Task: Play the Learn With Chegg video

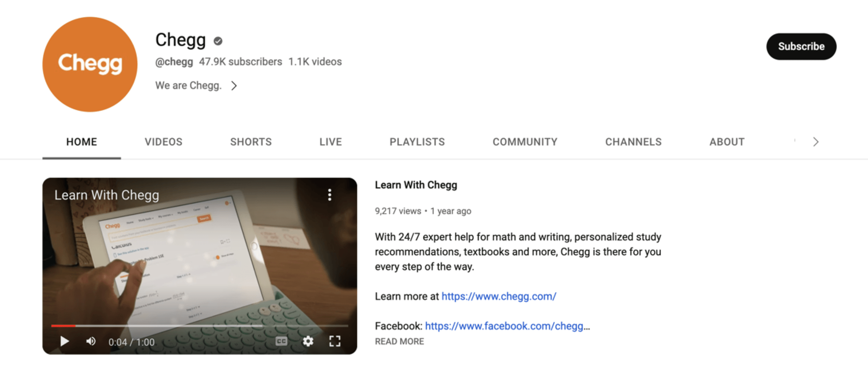Action: pyautogui.click(x=65, y=341)
